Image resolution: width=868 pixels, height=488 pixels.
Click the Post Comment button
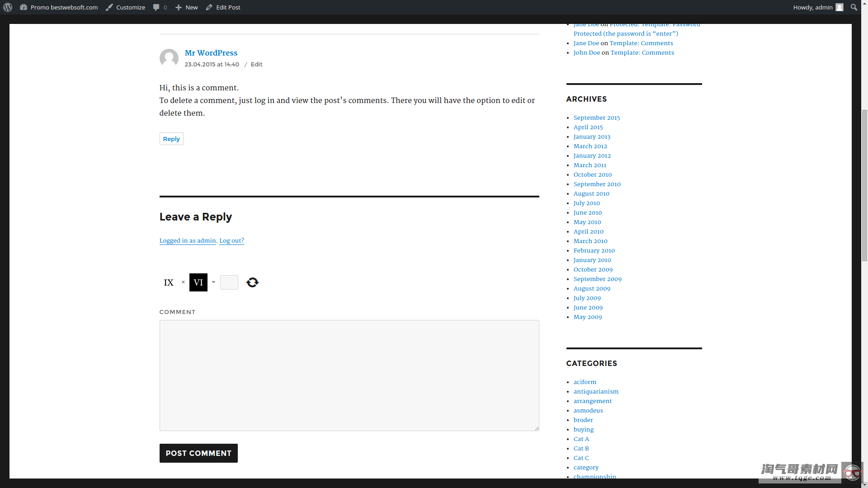click(x=198, y=453)
